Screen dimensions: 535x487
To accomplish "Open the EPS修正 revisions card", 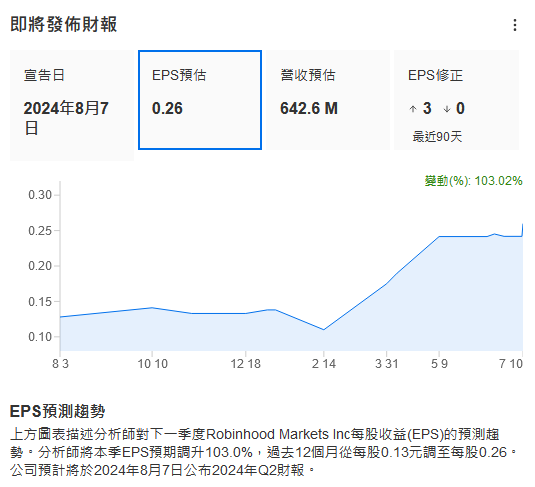I will [457, 100].
